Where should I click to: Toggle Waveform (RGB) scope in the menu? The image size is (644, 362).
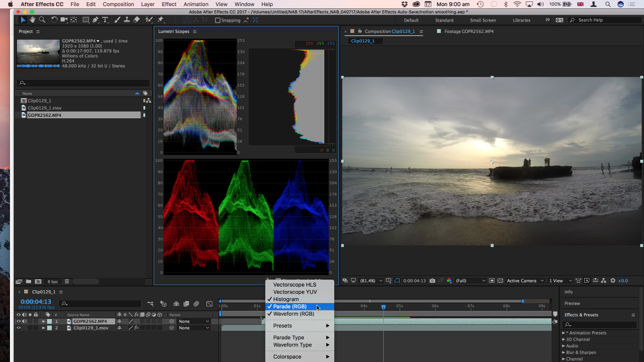click(x=300, y=314)
